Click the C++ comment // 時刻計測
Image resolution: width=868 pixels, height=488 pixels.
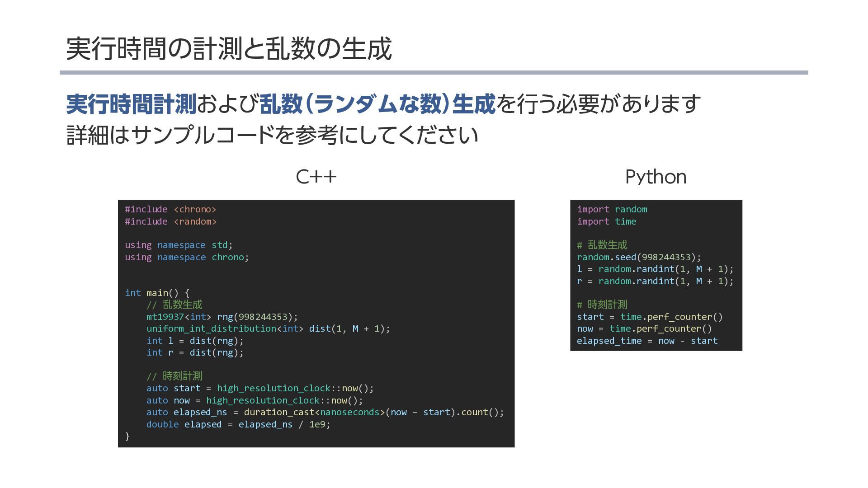click(174, 376)
